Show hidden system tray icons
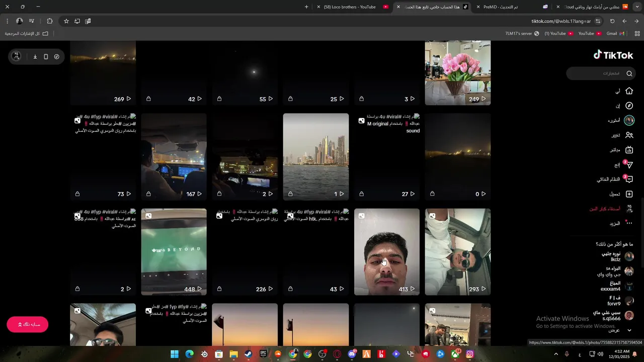644x362 pixels. tap(556, 354)
